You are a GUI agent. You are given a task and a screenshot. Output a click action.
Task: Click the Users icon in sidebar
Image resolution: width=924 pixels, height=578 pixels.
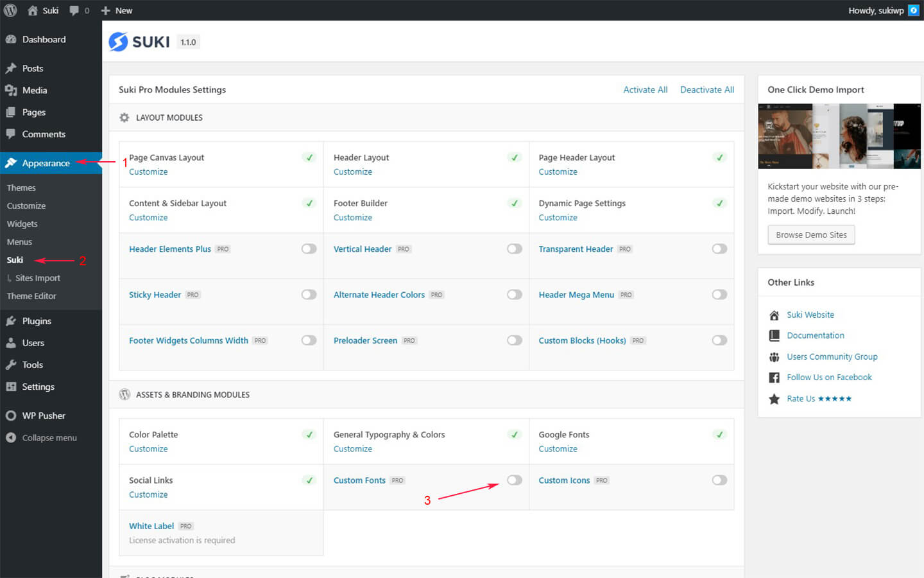pos(11,342)
